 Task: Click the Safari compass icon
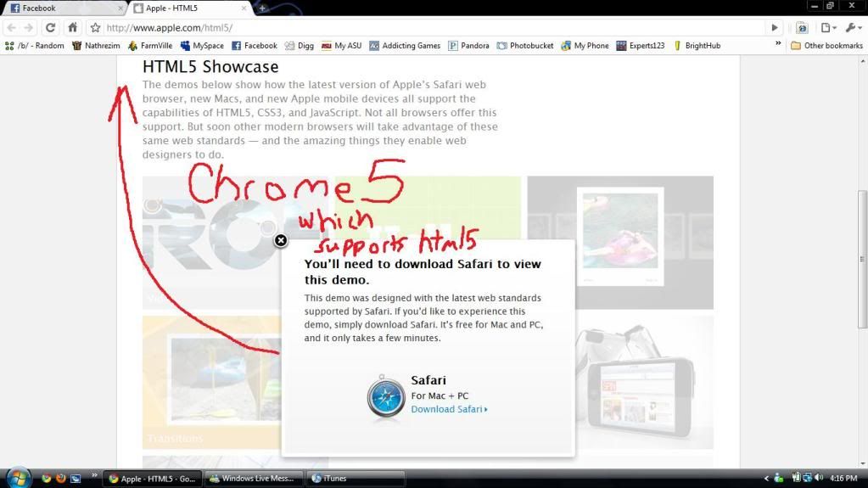point(386,397)
